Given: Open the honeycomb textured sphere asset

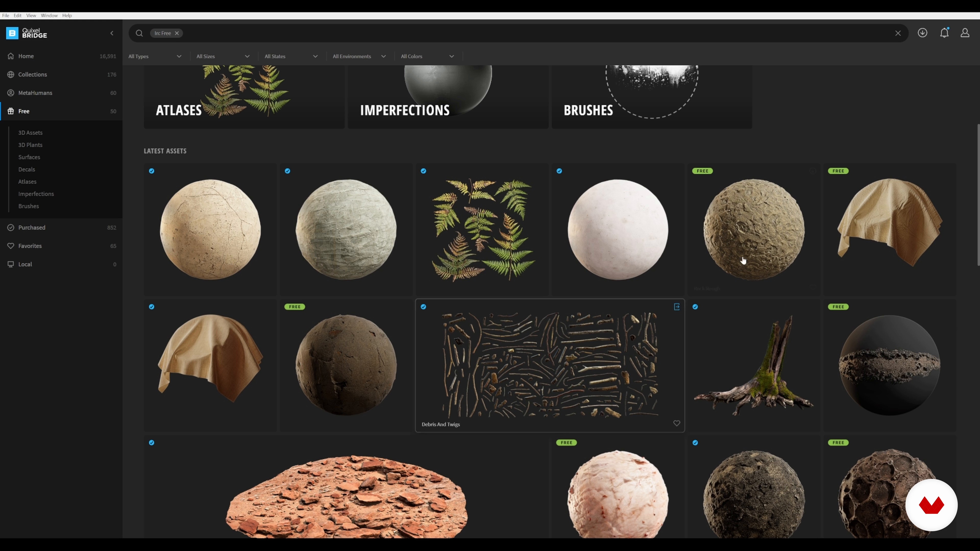Looking at the screenshot, I should (889, 487).
